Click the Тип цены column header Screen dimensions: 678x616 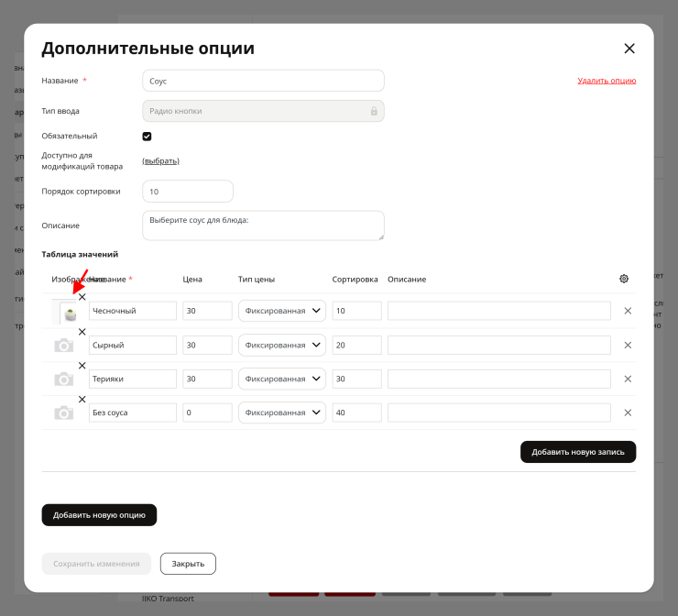(257, 280)
